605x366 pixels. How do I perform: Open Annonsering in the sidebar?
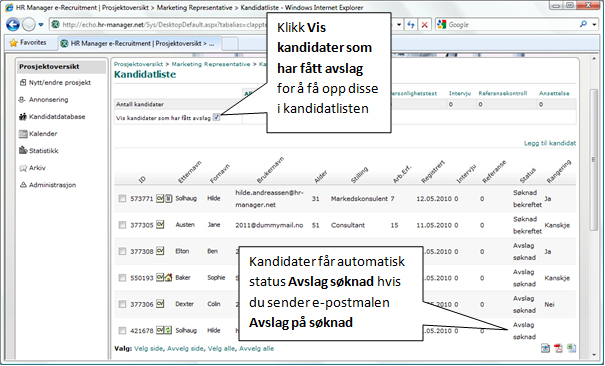pyautogui.click(x=48, y=100)
